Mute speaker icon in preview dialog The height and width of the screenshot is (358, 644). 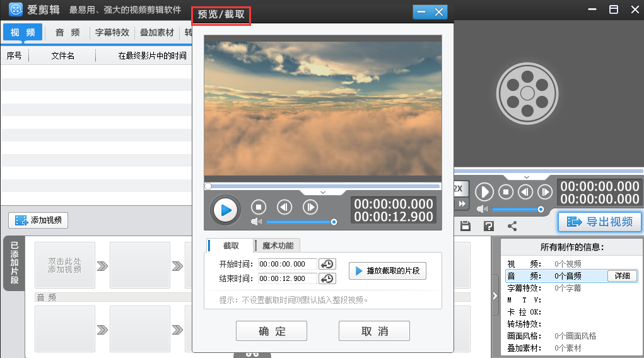[x=256, y=222]
